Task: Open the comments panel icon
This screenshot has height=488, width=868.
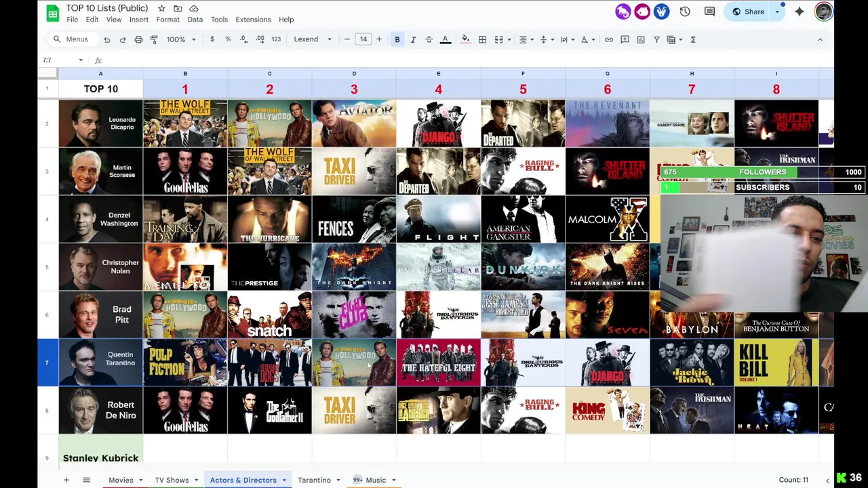Action: pyautogui.click(x=709, y=12)
